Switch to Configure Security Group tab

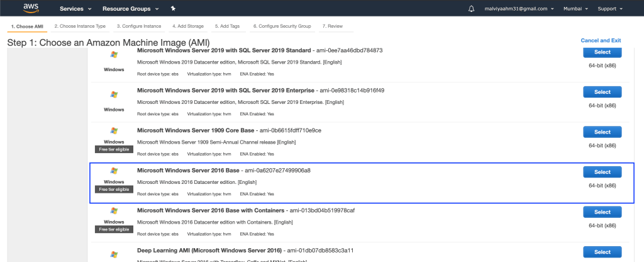coord(282,26)
